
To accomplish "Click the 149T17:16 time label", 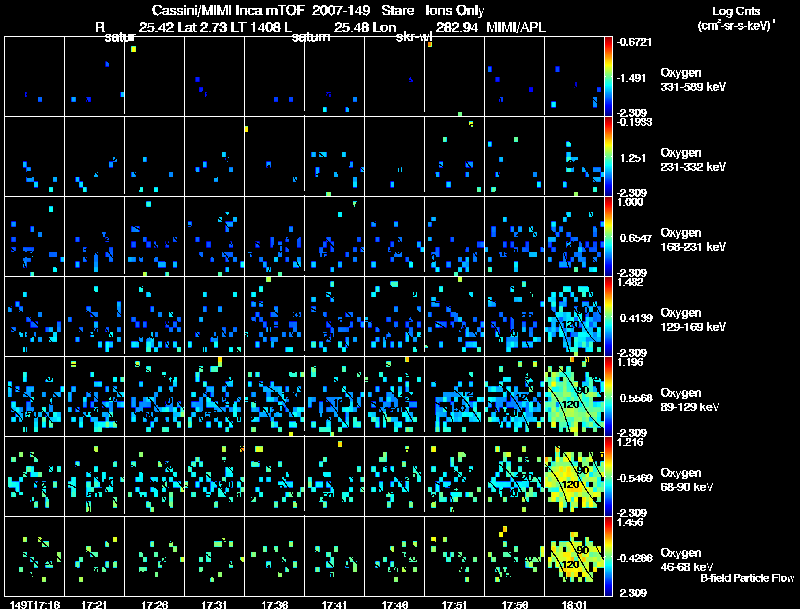I will pos(35,604).
